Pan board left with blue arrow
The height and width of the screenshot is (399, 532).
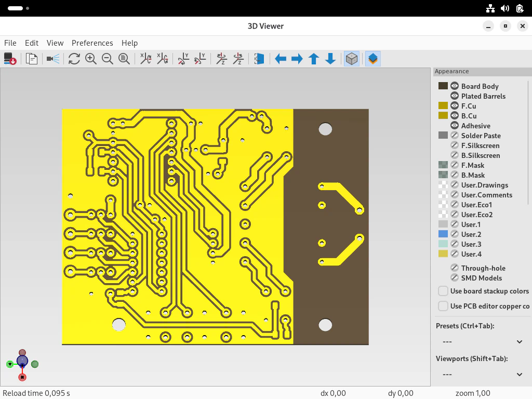tap(280, 59)
